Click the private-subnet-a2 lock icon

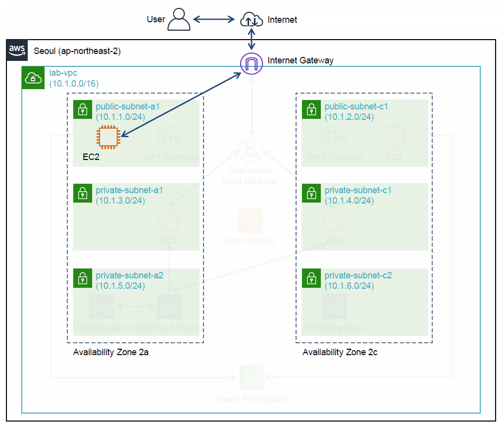[83, 278]
